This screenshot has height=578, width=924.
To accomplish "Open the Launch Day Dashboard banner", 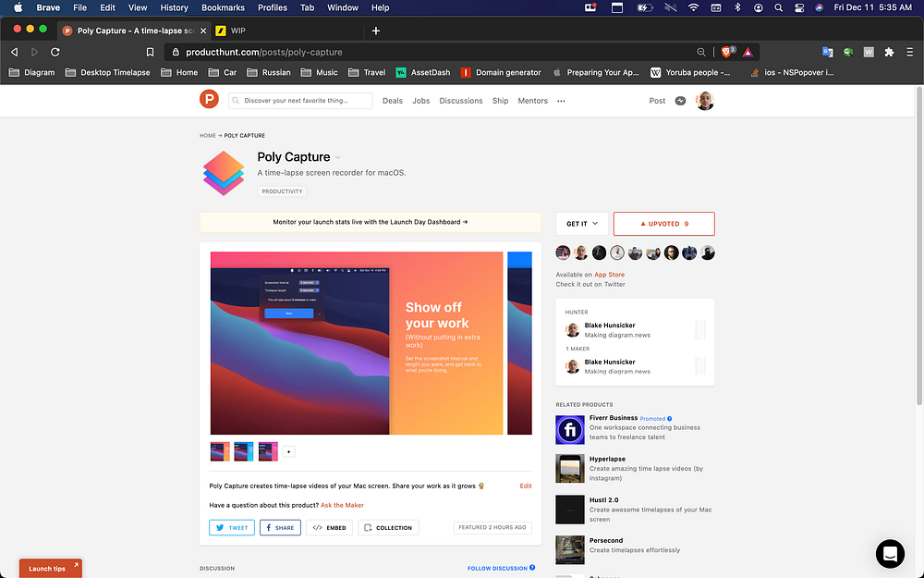I will tap(371, 222).
